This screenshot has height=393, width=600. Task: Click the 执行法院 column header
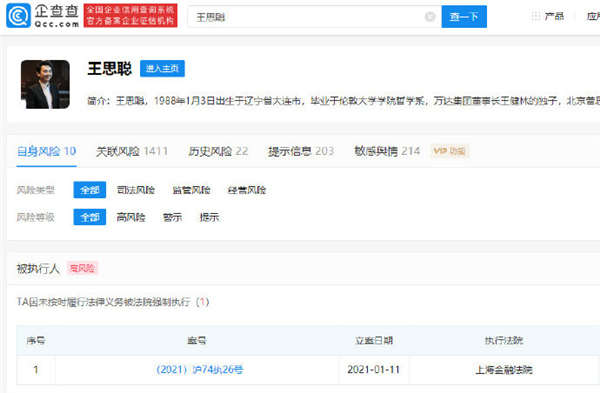point(504,340)
